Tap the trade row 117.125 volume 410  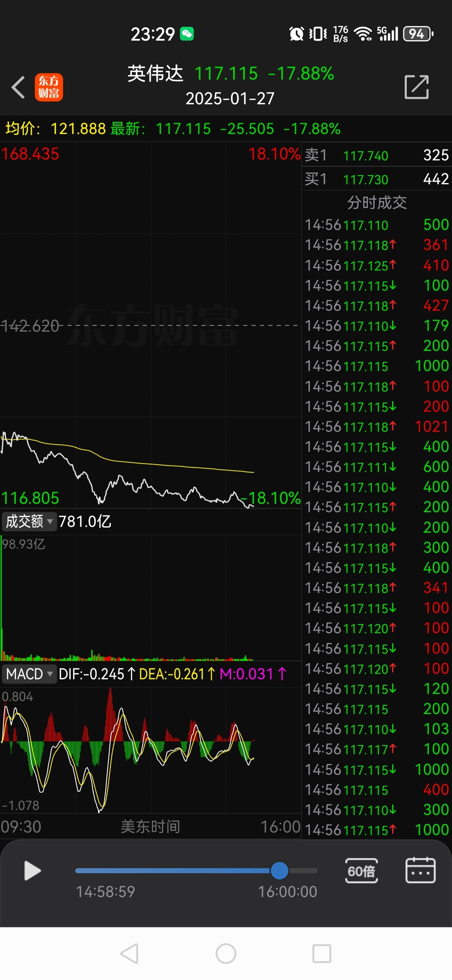pos(377,265)
